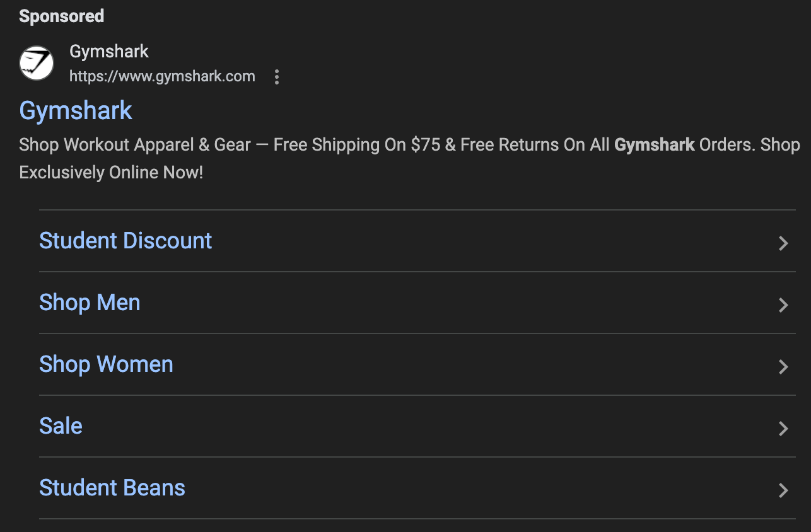Go to the Shop Men sitelink
This screenshot has height=532, width=811.
tap(90, 303)
